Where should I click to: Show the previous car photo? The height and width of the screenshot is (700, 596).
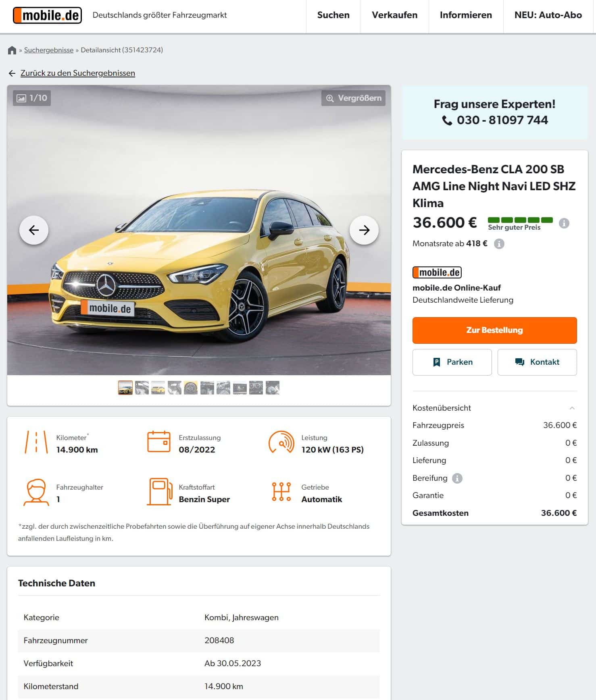point(34,230)
